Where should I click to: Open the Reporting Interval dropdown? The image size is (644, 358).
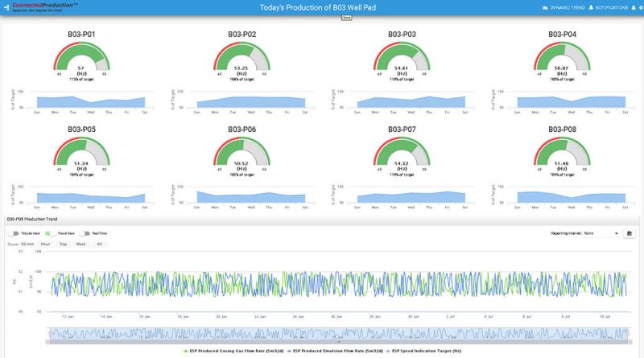601,233
